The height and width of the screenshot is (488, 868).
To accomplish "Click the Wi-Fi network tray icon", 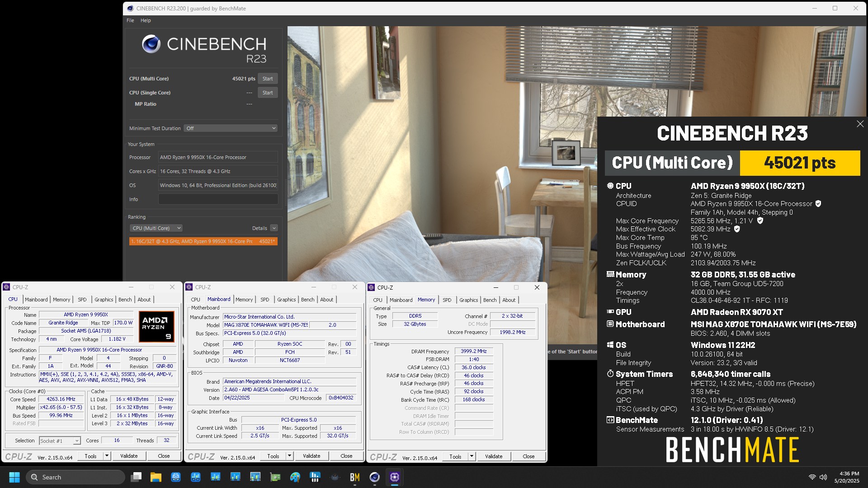I will 812,477.
